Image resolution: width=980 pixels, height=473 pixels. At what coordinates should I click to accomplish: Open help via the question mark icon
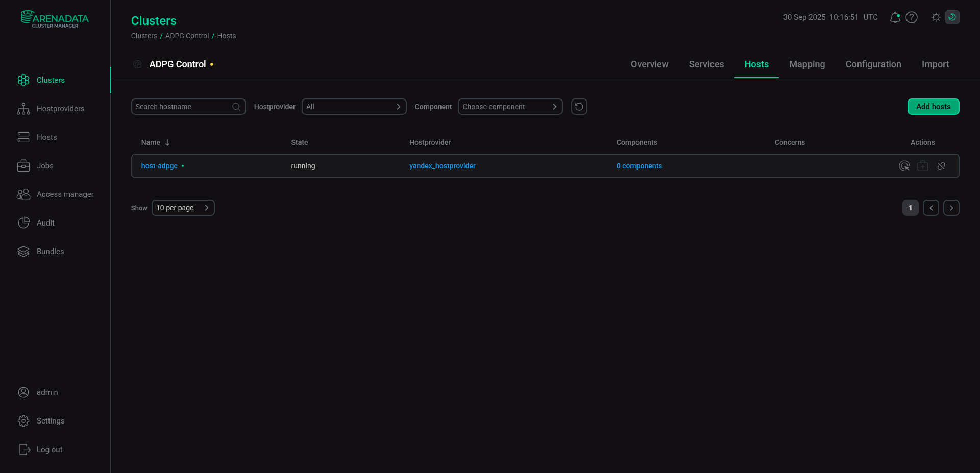pos(912,17)
